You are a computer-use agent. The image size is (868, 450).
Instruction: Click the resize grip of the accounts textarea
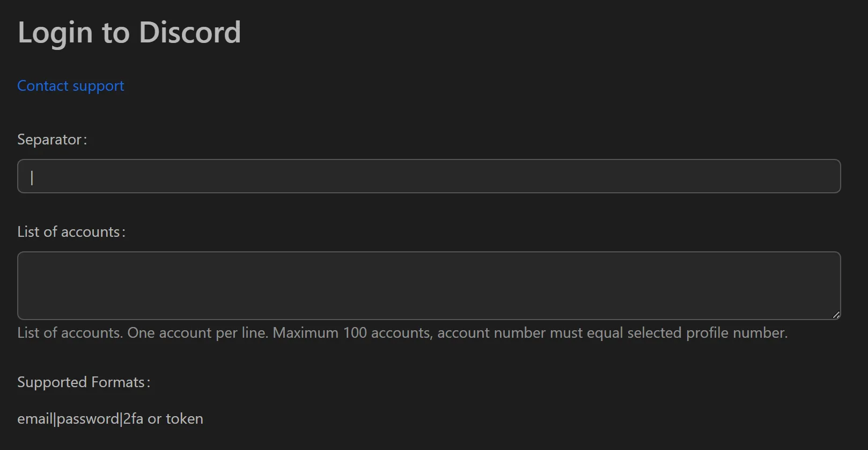(836, 316)
